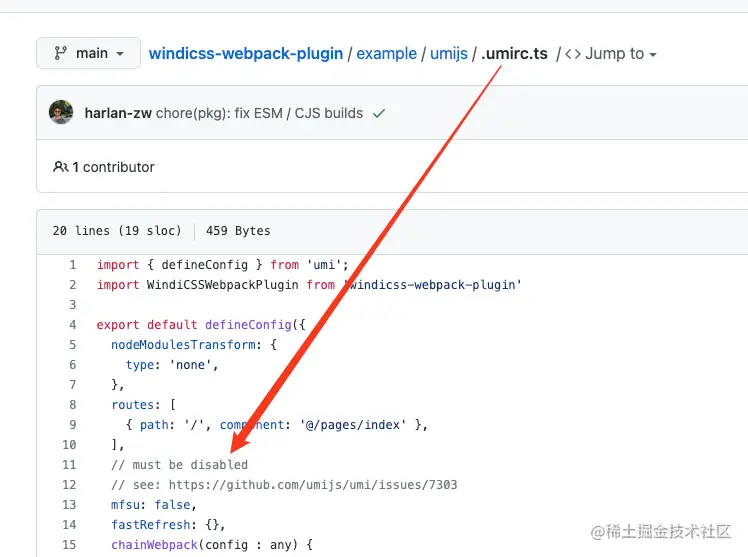
Task: Click the 'chainWebpack(config : any) {' line
Action: (x=212, y=545)
